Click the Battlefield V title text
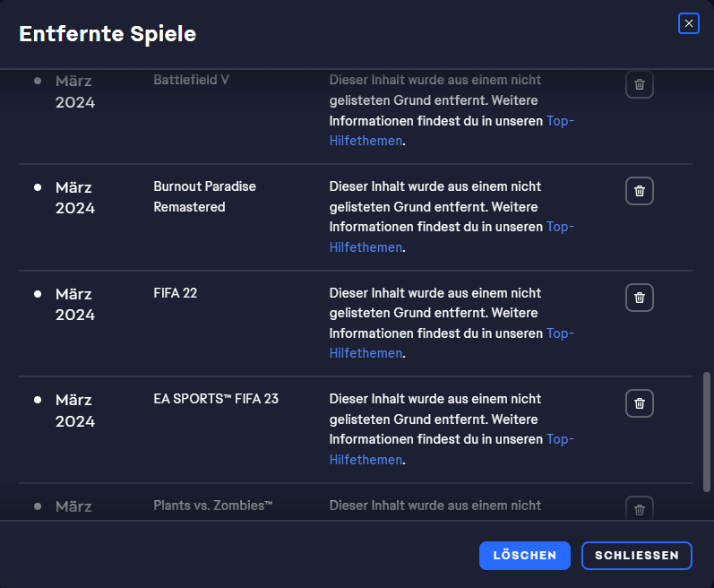This screenshot has width=714, height=588. click(x=191, y=80)
